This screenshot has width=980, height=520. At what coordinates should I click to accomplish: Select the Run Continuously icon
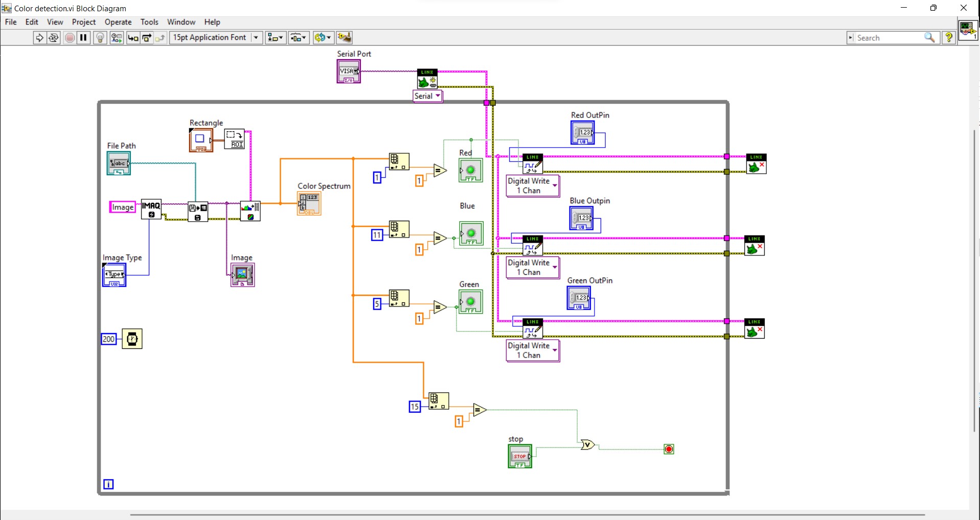(54, 37)
